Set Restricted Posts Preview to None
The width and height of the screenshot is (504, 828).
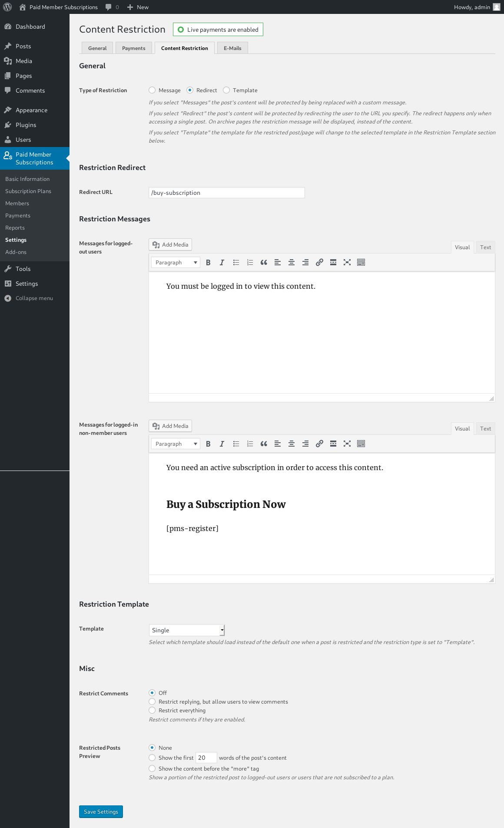152,748
